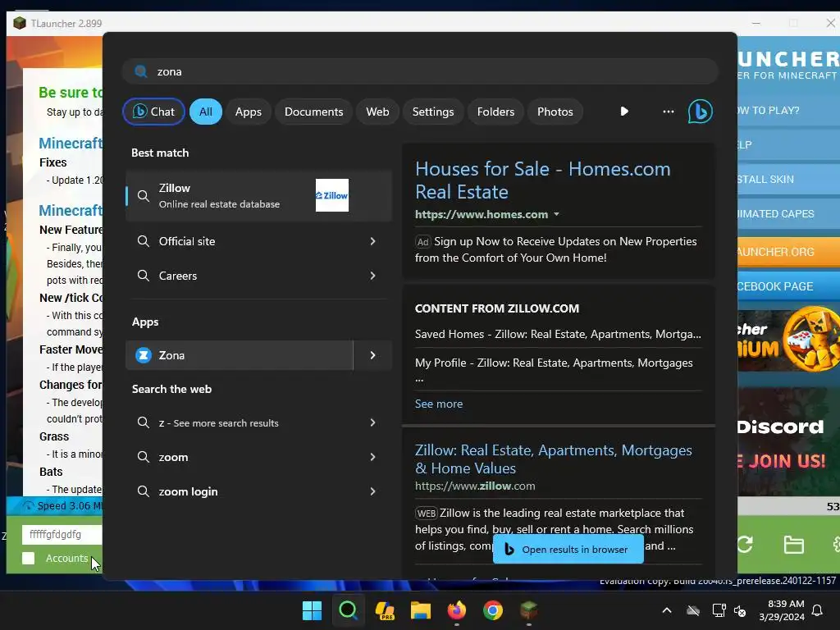Image resolution: width=840 pixels, height=630 pixels.
Task: Click the https://www.zillow.com URL
Action: pyautogui.click(x=475, y=486)
